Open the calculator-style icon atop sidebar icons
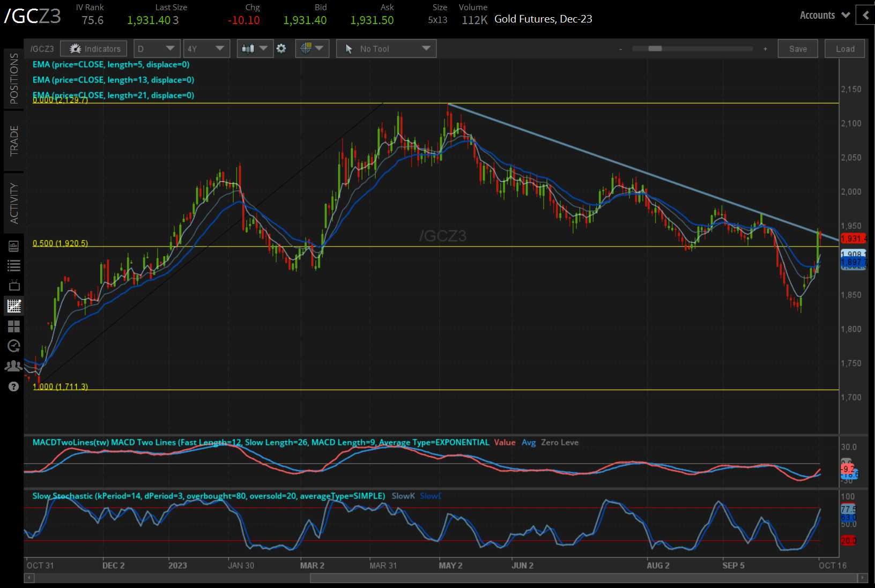Viewport: 875px width, 588px height. 14,246
